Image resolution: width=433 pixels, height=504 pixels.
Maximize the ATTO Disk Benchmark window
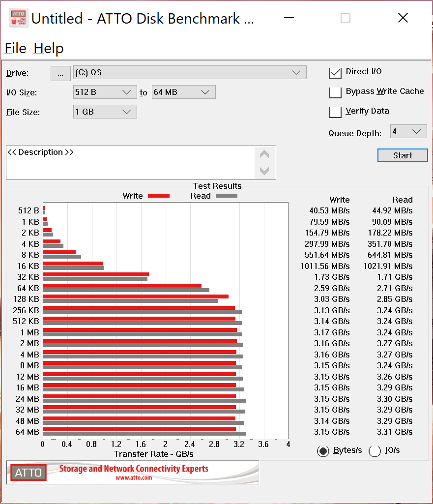346,18
